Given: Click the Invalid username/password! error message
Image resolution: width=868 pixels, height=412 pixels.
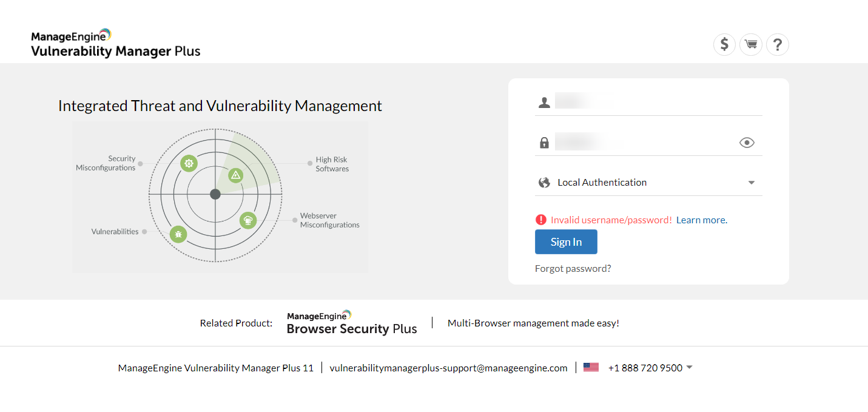Looking at the screenshot, I should (x=611, y=220).
